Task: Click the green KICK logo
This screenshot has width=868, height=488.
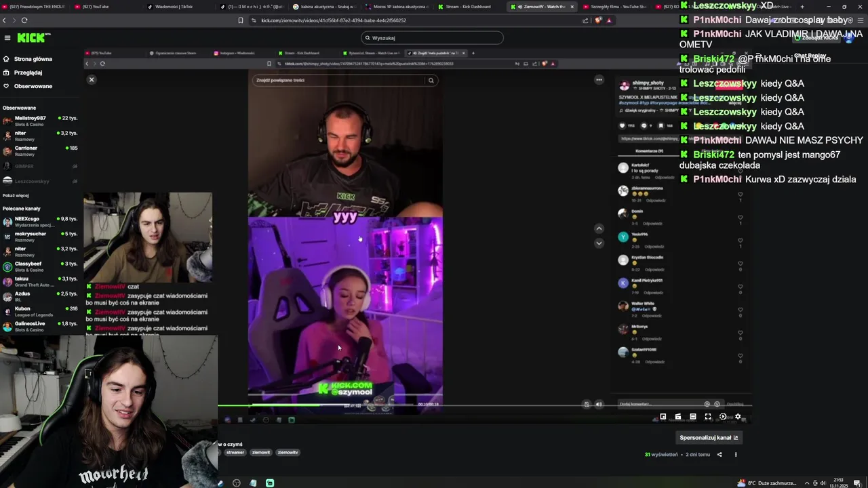Action: coord(33,38)
